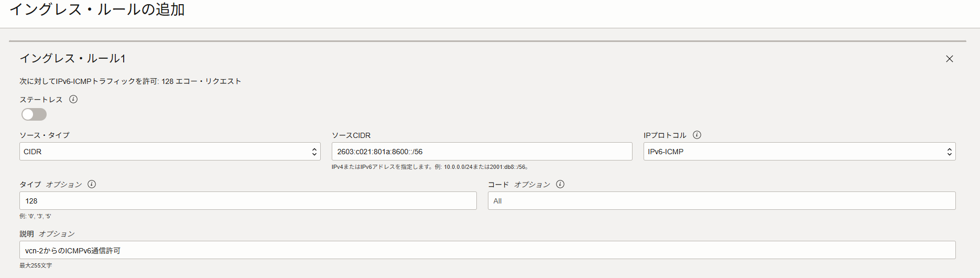Click the info icon beside ステートレス
This screenshot has width=980, height=278.
tap(73, 99)
